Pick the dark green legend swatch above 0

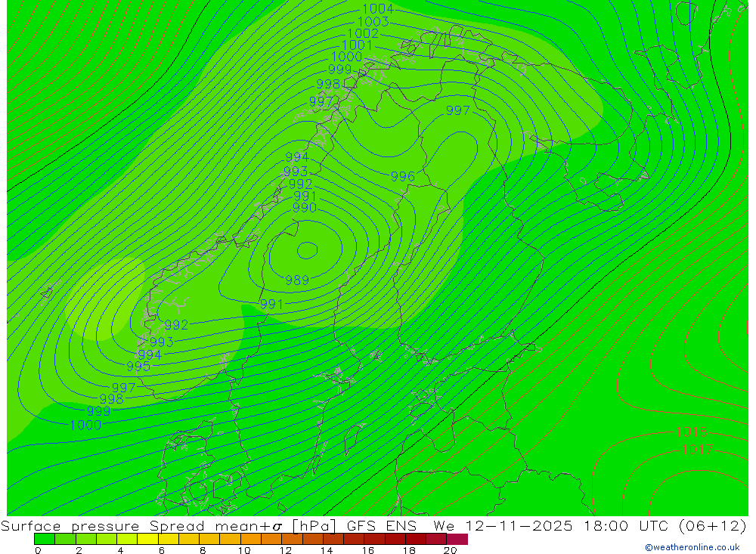tap(45, 539)
